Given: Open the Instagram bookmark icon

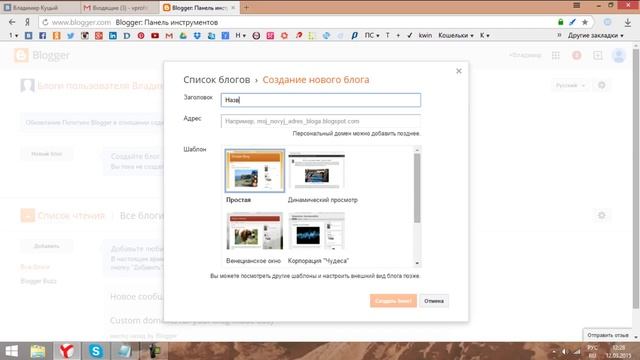Looking at the screenshot, I should [x=84, y=36].
